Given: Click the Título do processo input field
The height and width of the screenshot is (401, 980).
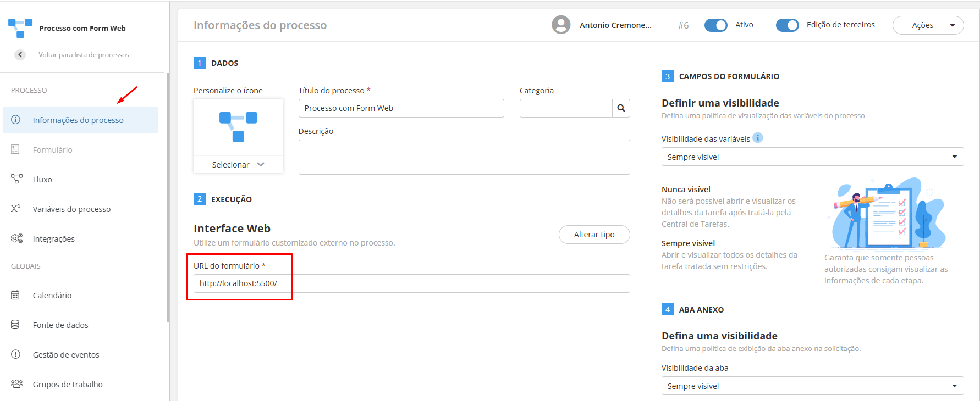Looking at the screenshot, I should [401, 108].
